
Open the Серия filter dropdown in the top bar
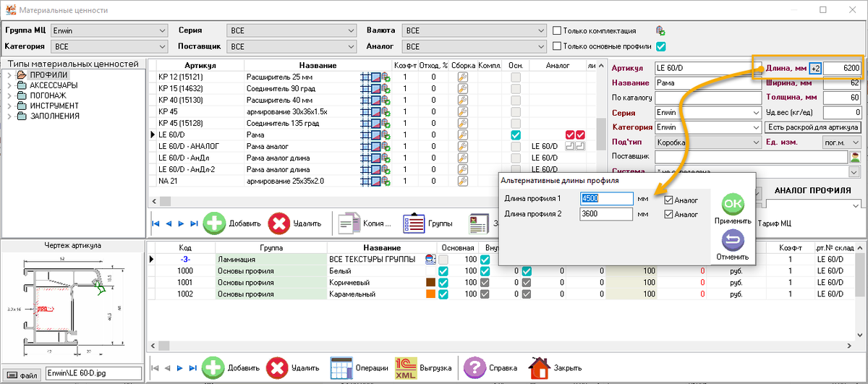point(291,31)
